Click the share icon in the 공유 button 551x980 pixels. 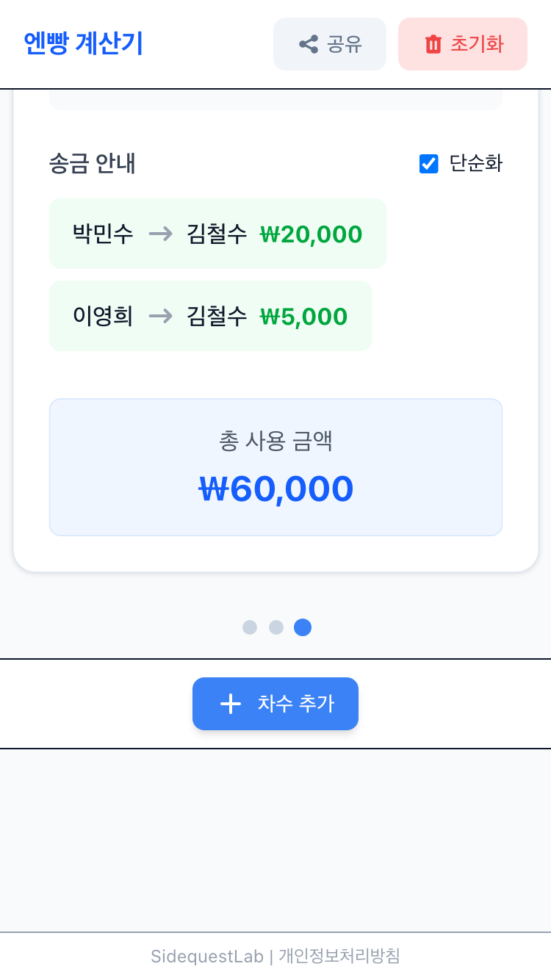(309, 44)
